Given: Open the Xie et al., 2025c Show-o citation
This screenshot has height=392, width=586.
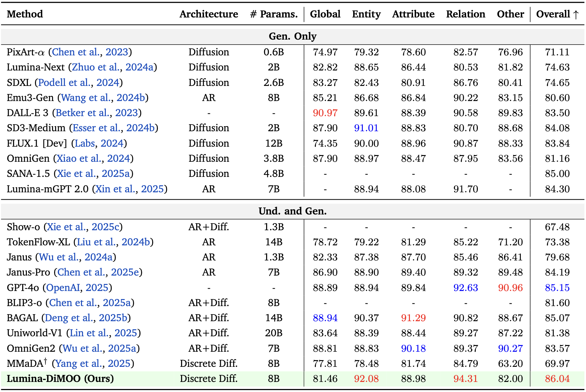Looking at the screenshot, I should tap(83, 227).
